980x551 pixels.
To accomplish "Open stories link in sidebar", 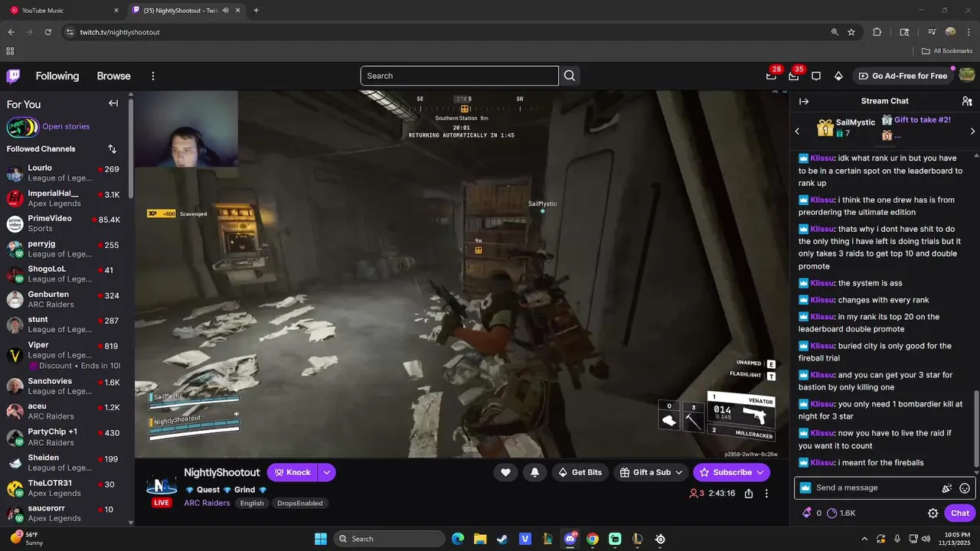I will coord(66,126).
